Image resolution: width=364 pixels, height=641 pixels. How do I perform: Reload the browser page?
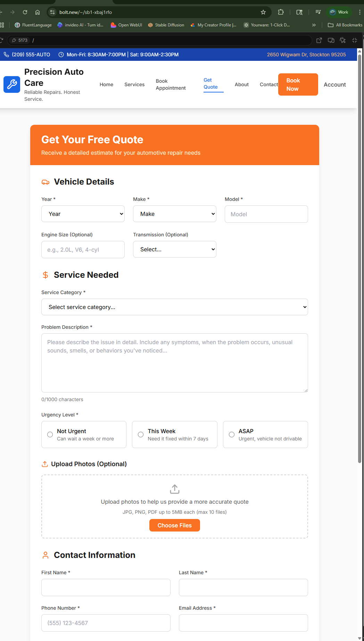(x=25, y=12)
